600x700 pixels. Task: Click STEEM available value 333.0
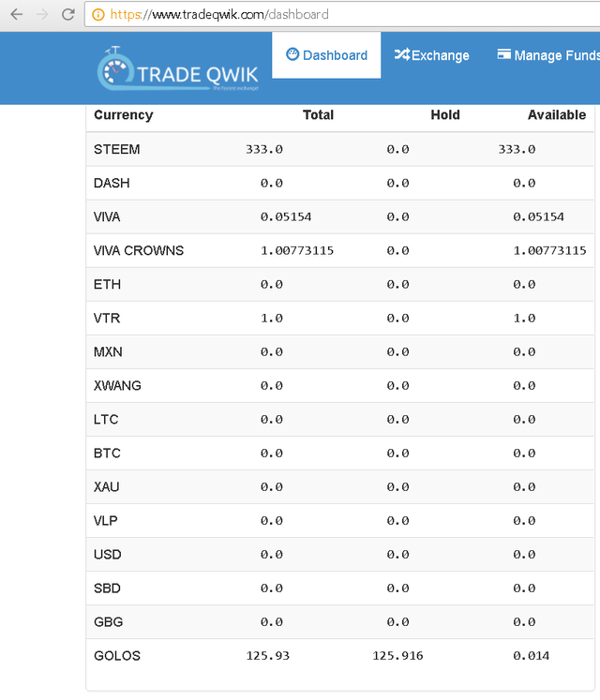tap(517, 149)
